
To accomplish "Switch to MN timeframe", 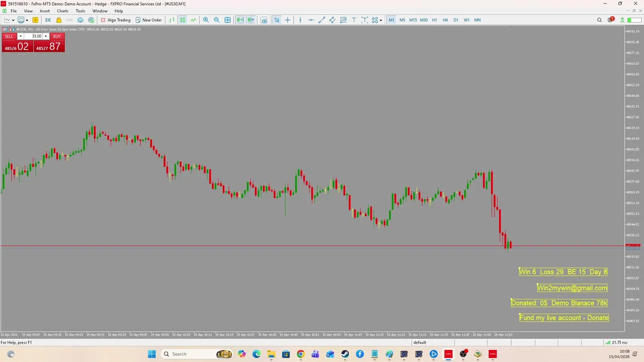I will pos(477,20).
